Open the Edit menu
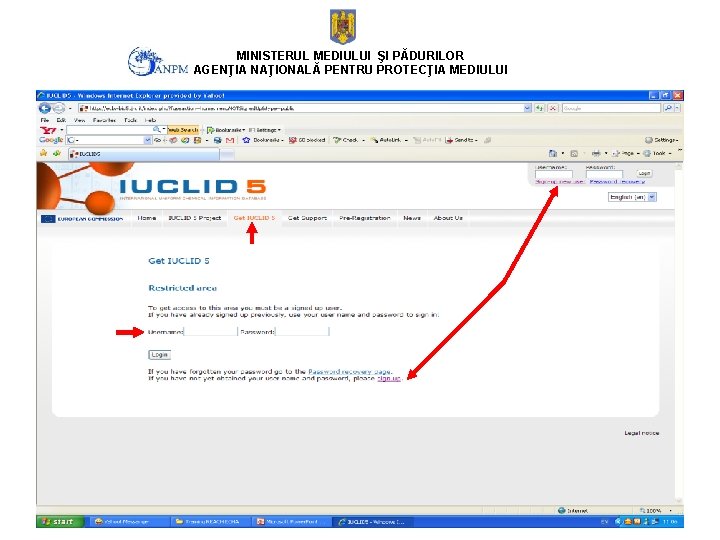Screen dimensions: 720x540 (x=61, y=120)
